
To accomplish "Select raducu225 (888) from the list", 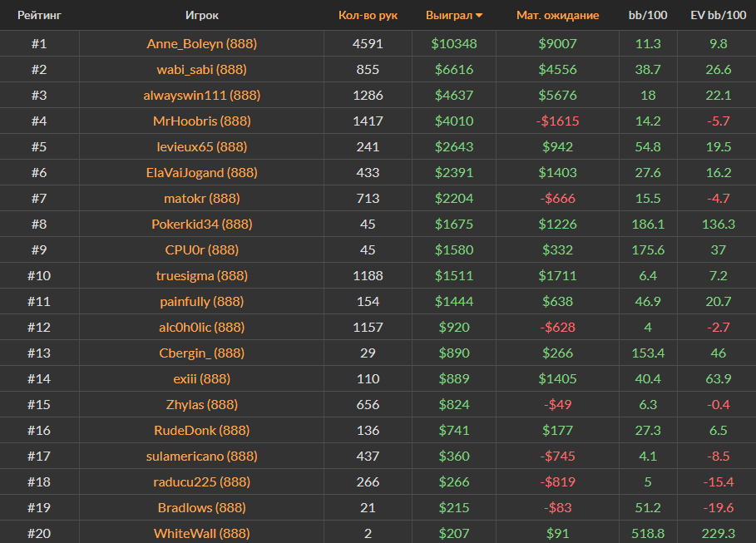I will pyautogui.click(x=202, y=482).
